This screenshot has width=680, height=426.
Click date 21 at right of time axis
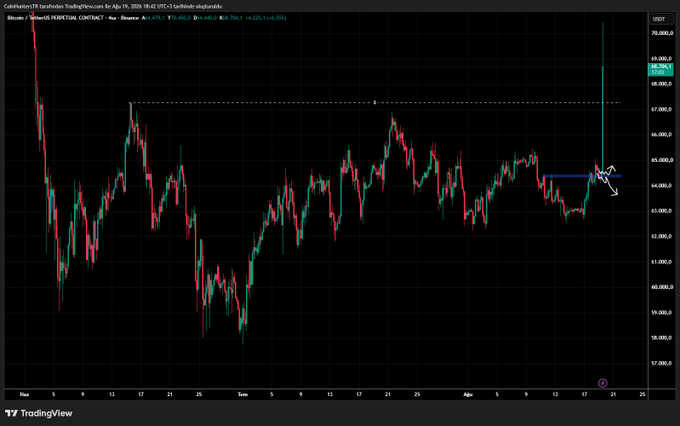613,394
